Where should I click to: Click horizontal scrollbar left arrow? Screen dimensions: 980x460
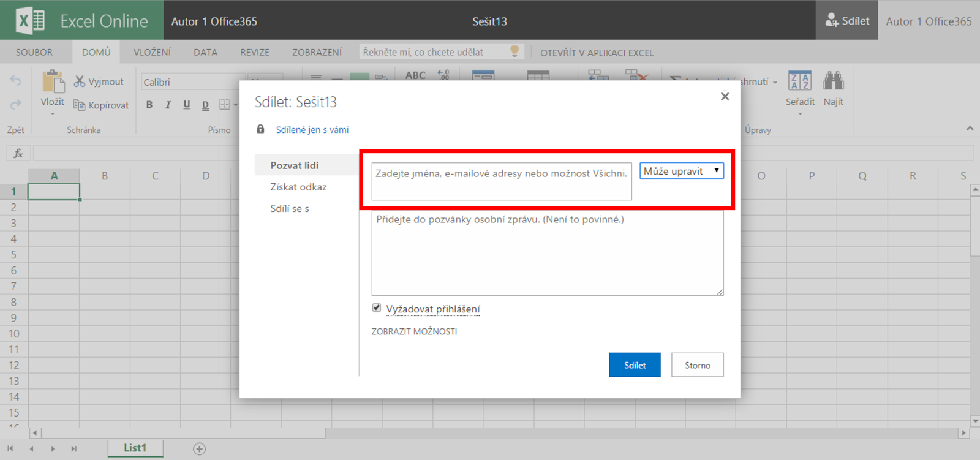click(x=36, y=433)
